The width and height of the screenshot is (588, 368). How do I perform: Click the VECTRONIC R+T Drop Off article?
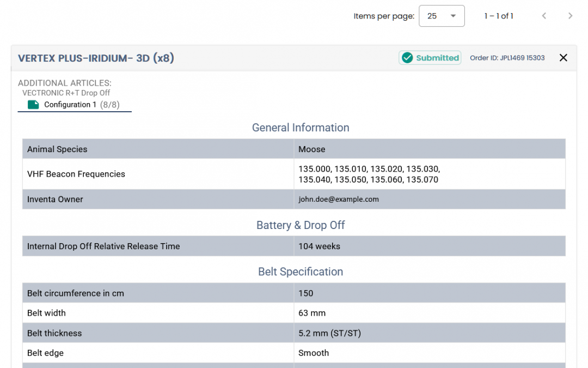(66, 93)
